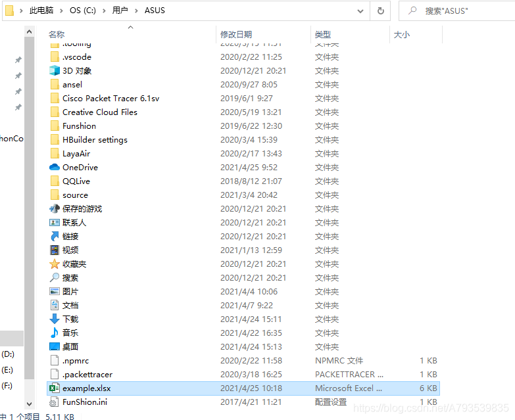
Task: Select the HBuilder settings folder
Action: (x=95, y=139)
